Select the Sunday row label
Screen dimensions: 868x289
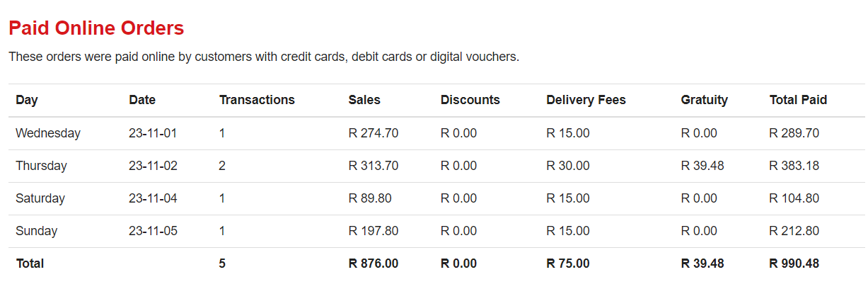(x=37, y=231)
